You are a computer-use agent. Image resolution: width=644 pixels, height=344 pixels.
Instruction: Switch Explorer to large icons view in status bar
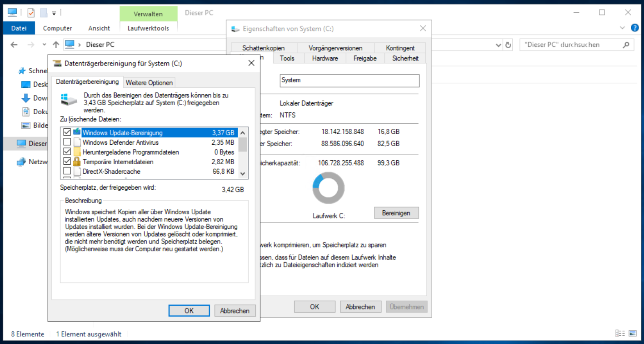(x=633, y=334)
